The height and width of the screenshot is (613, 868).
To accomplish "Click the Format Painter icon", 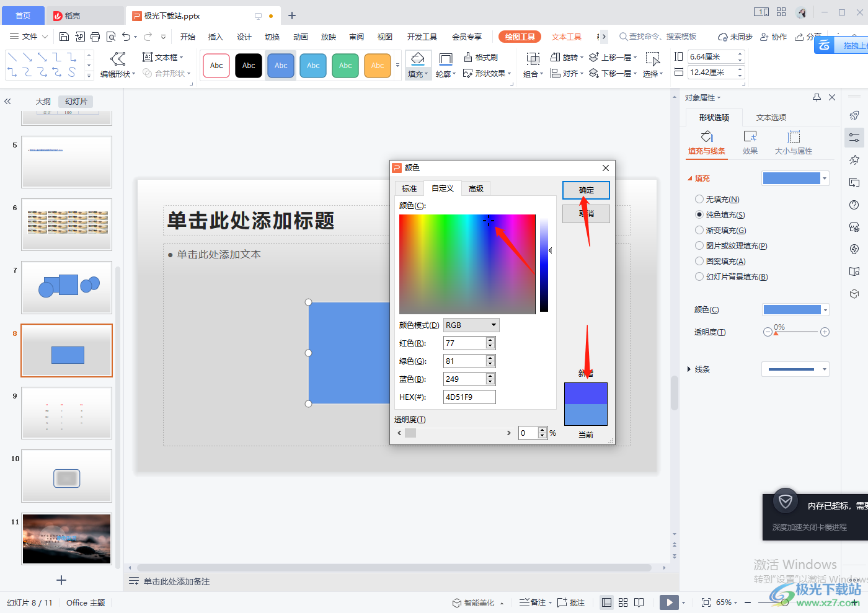I will [x=468, y=57].
